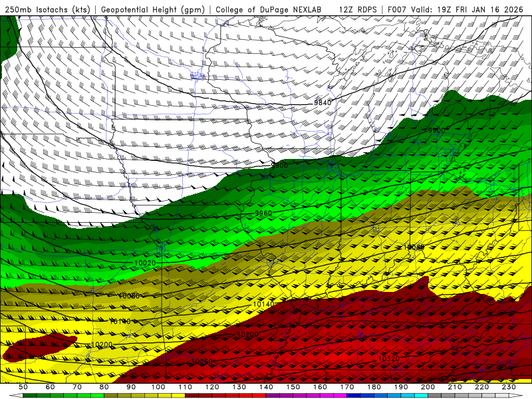The width and height of the screenshot is (532, 399).
Task: Select the '12Z RDPS' model run label
Action: (358, 9)
